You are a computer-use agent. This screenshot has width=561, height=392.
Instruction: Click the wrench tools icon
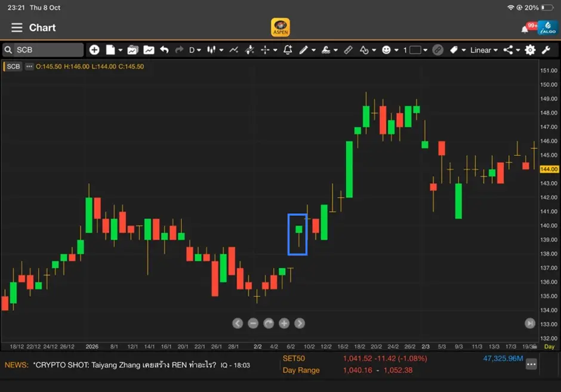pyautogui.click(x=546, y=50)
